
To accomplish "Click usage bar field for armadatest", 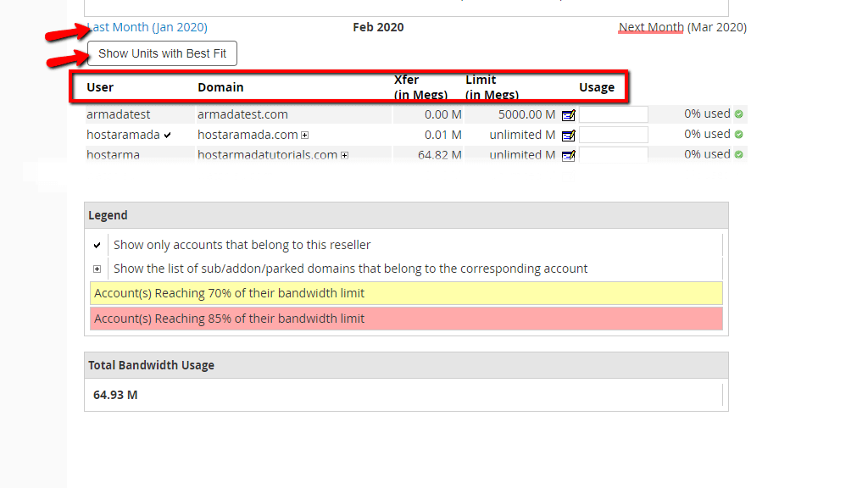I will [x=613, y=114].
